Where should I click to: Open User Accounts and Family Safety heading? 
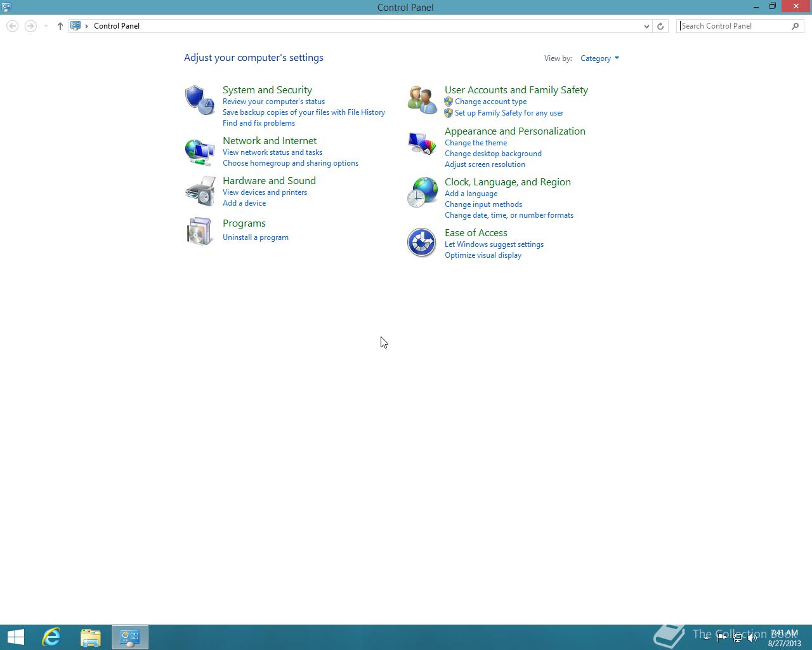point(516,90)
